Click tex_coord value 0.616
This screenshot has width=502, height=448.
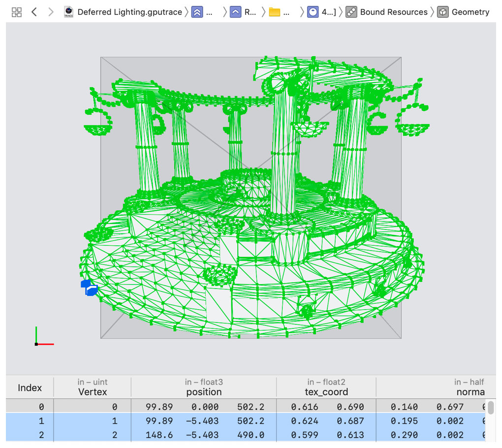click(x=305, y=407)
